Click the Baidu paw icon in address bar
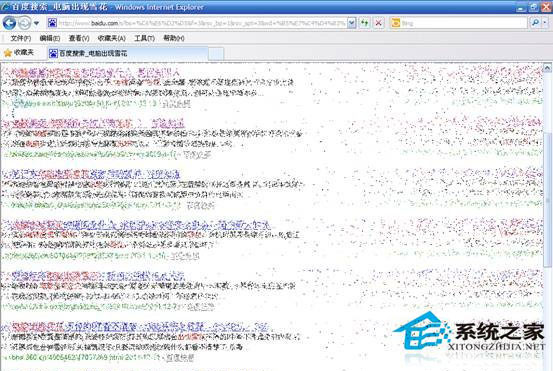Viewport: 553px width, 371px height. tap(52, 23)
